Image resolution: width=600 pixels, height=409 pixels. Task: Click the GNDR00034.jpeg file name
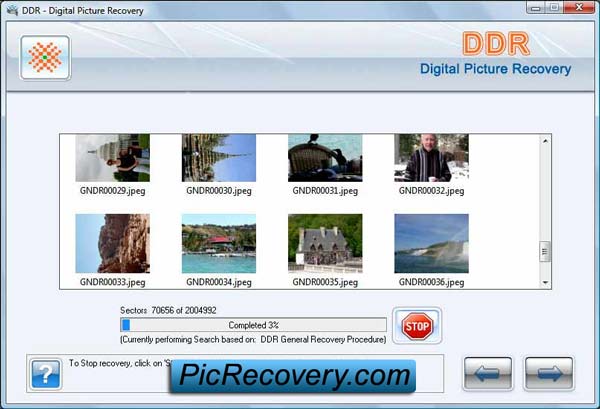click(219, 282)
